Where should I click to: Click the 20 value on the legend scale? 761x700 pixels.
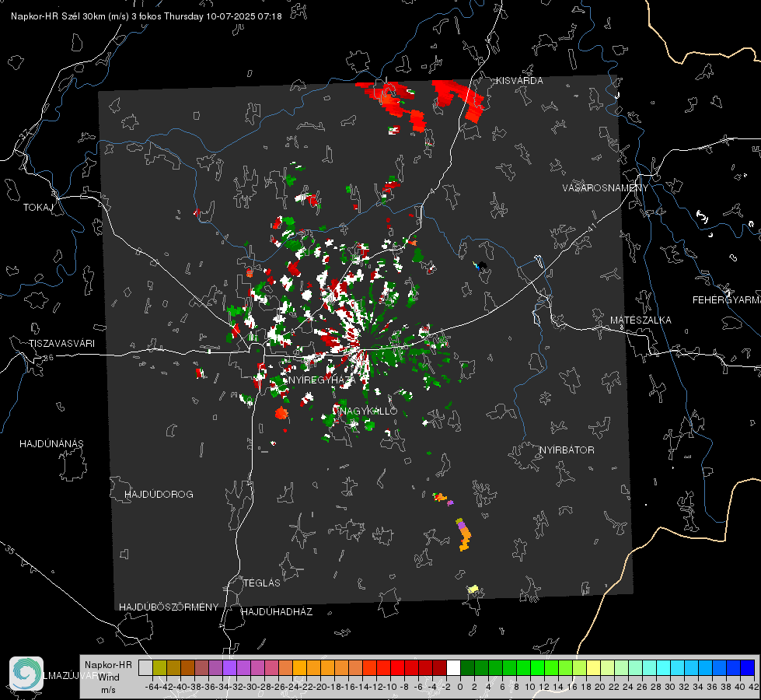(x=600, y=687)
